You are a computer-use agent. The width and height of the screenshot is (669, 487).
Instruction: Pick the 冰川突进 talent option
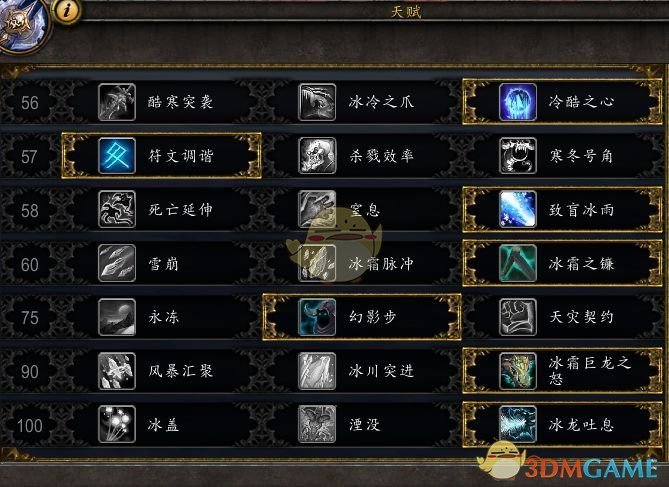[362, 371]
